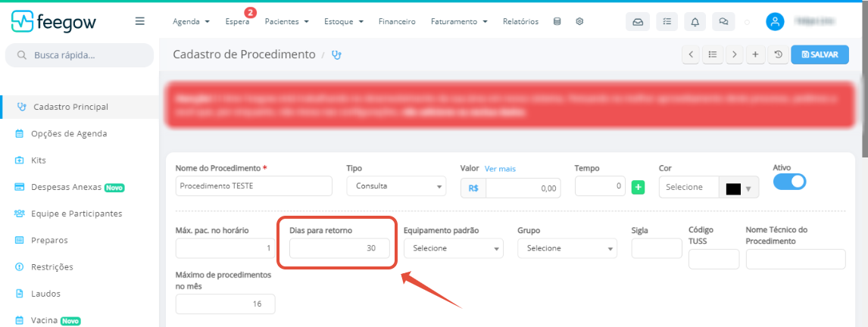Open the database icon in top menu
The width and height of the screenshot is (868, 327).
[557, 22]
